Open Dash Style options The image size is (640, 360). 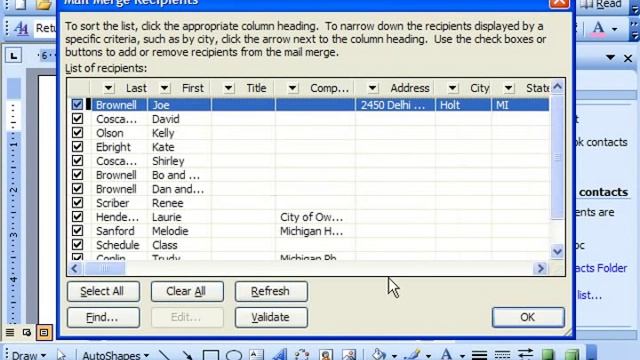(x=502, y=354)
